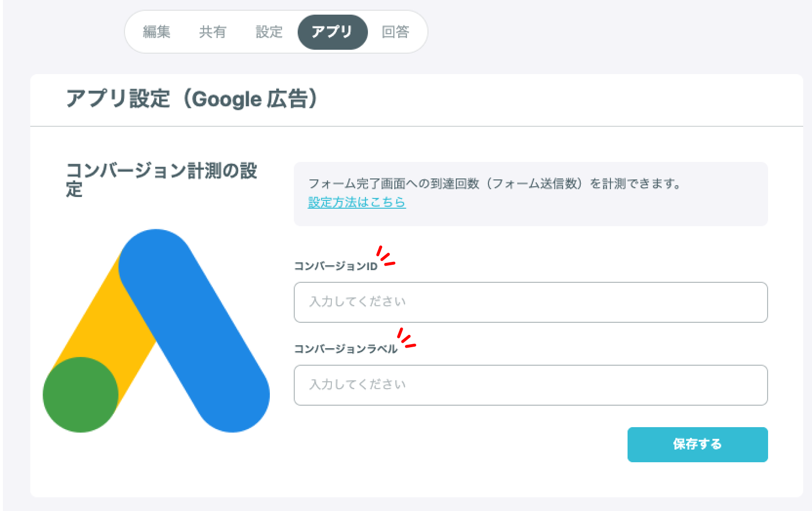Click into the コンバージョンラベル input field
The image size is (812, 511).
pos(530,385)
